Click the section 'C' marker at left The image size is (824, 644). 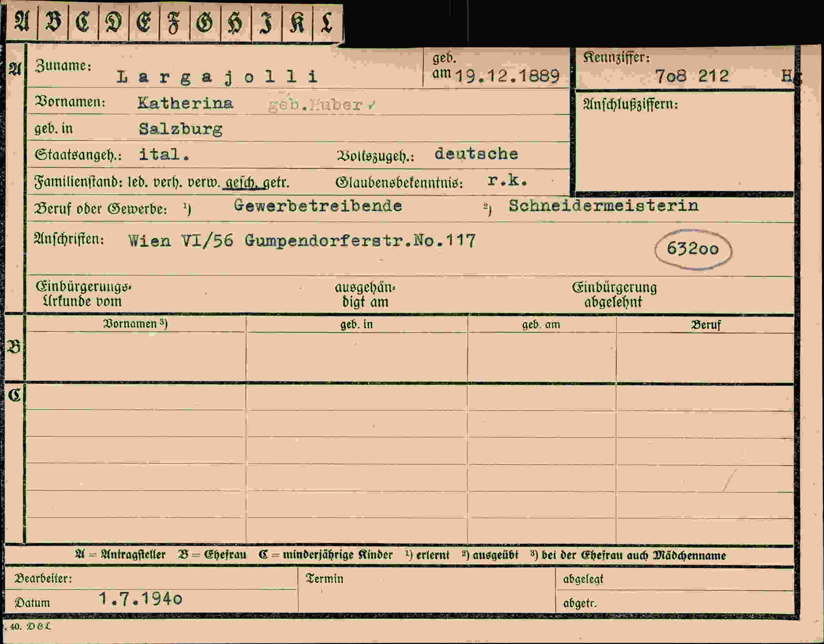click(15, 395)
